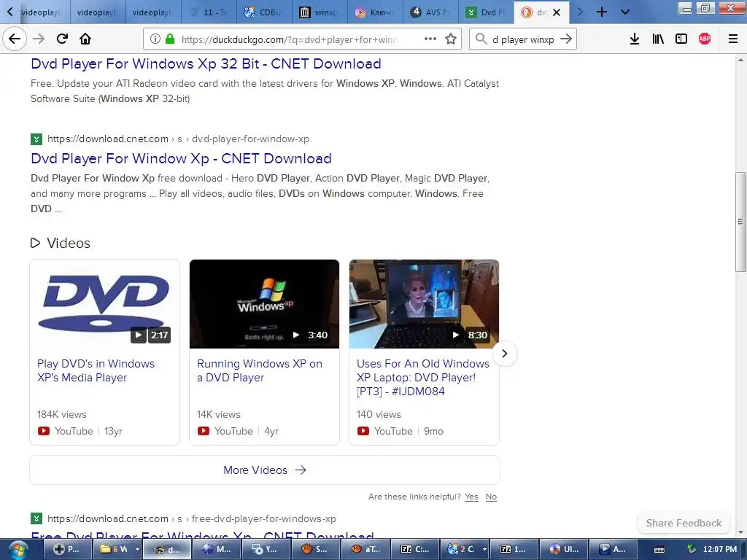The width and height of the screenshot is (747, 560).
Task: Open the library bookshelf icon
Action: (658, 39)
